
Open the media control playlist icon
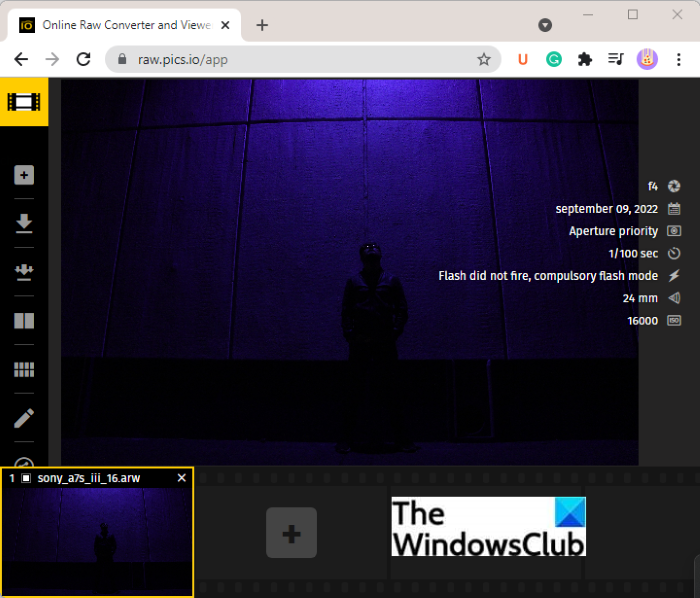pos(616,59)
